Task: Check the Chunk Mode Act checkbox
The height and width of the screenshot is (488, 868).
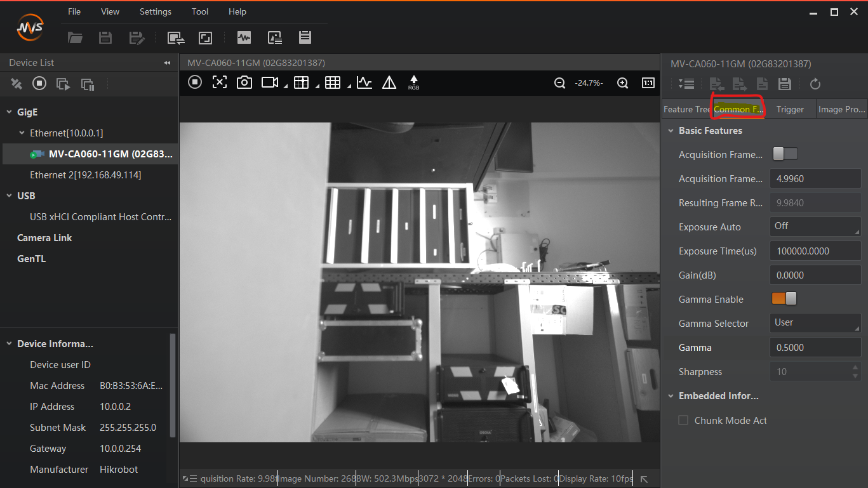Action: (683, 420)
